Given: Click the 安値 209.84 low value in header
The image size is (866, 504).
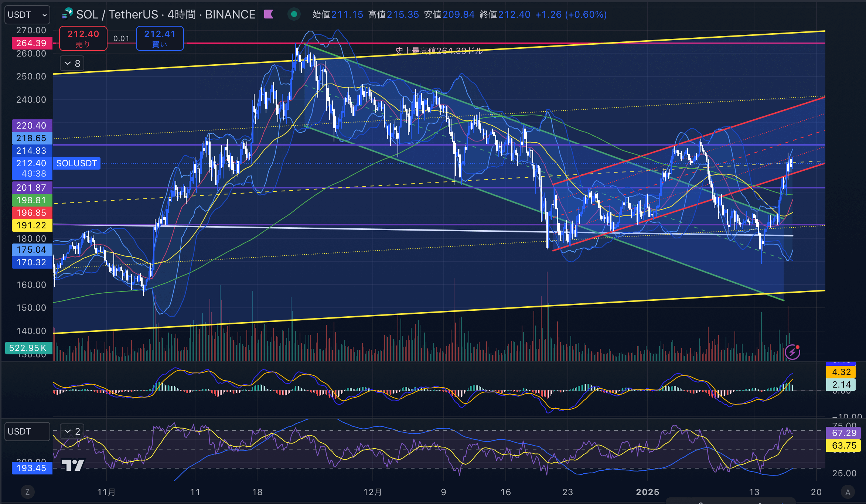Looking at the screenshot, I should pos(449,14).
